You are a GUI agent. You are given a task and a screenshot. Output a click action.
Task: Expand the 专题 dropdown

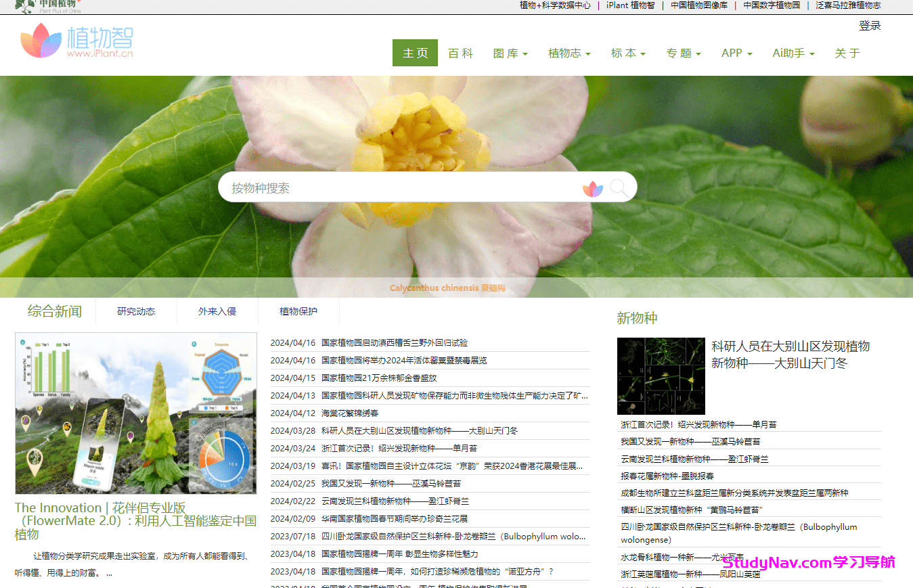click(x=683, y=53)
